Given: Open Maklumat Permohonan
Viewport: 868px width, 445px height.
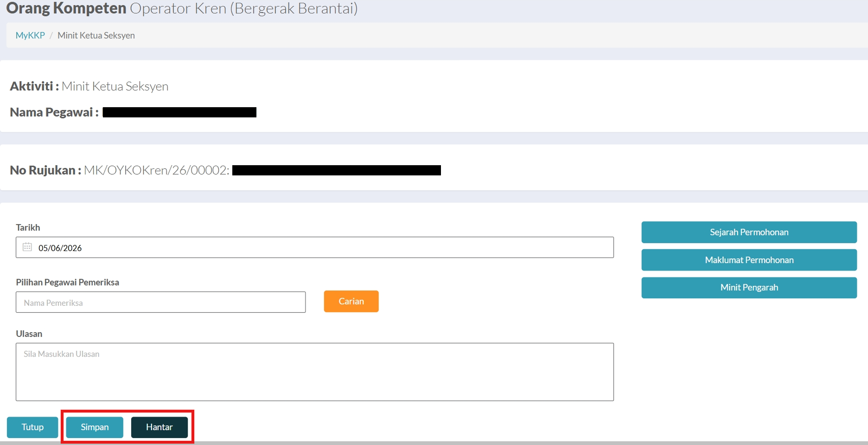Looking at the screenshot, I should coord(749,260).
